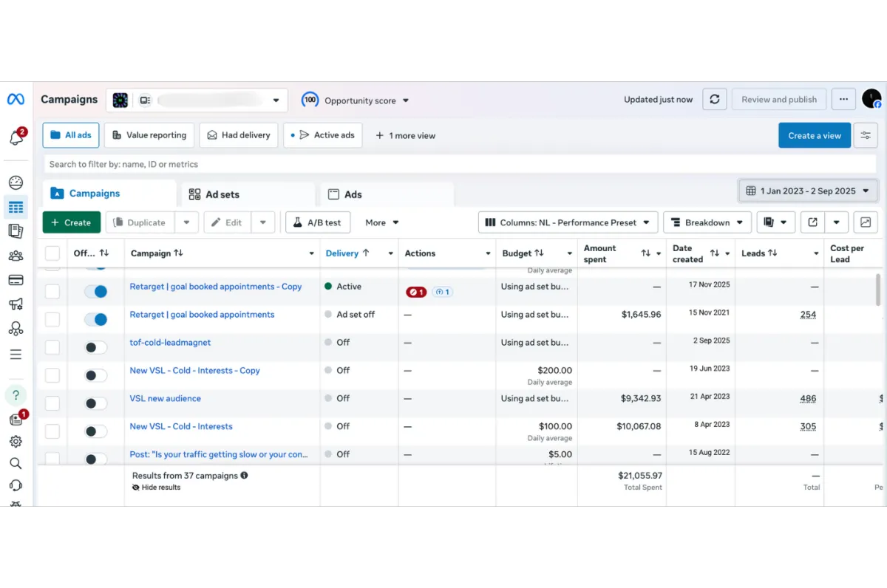The image size is (887, 588).
Task: Tick the select-all campaigns checkbox
Action: click(x=52, y=253)
